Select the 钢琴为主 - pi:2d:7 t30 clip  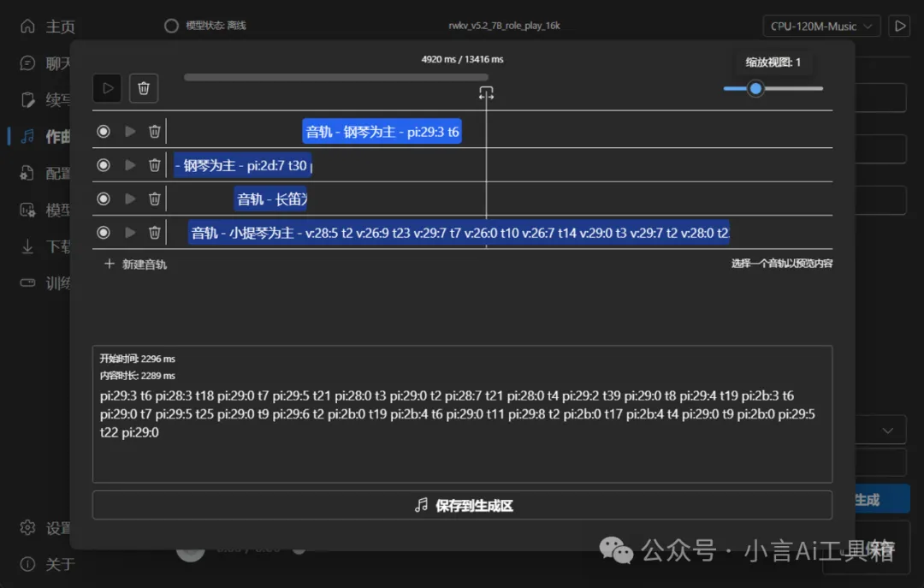coord(242,165)
